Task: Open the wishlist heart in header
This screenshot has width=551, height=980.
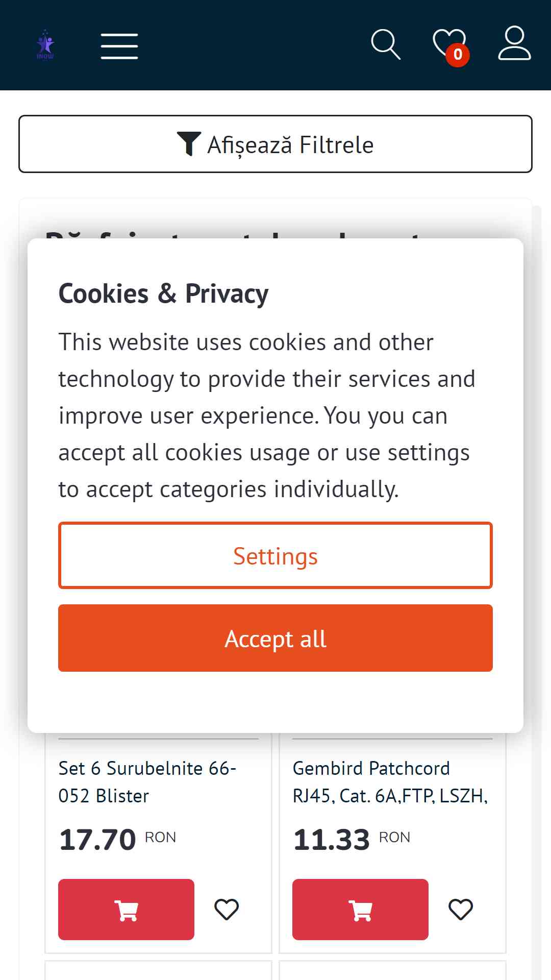Action: 449,44
